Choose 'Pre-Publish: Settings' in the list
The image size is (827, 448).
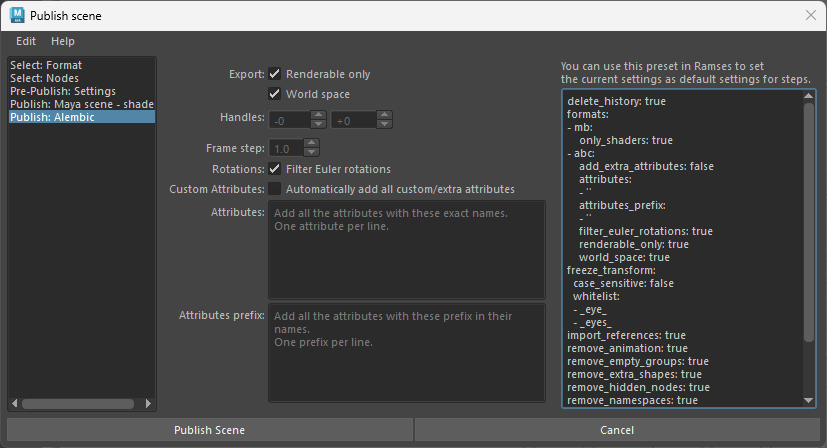[x=62, y=91]
